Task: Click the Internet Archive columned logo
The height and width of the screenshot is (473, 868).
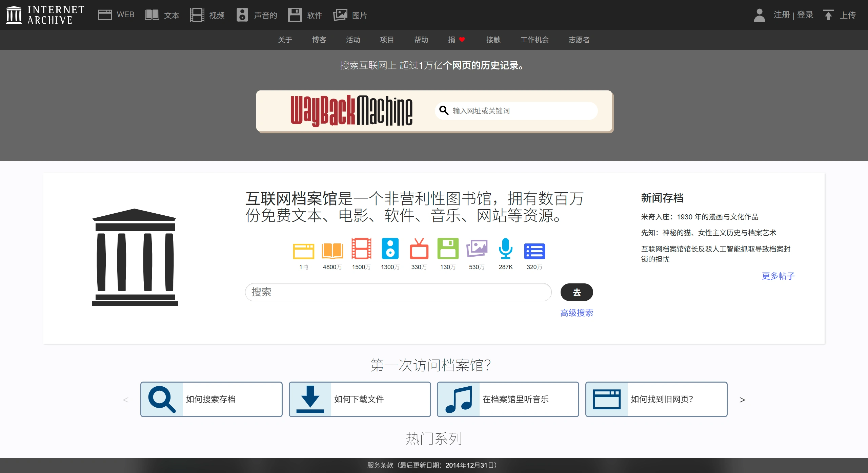Action: click(14, 15)
